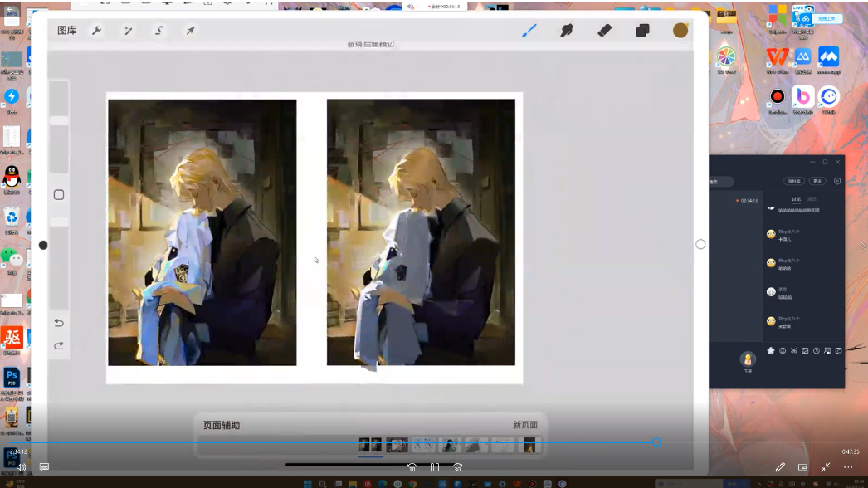Open the red record-button desktop icon
The width and height of the screenshot is (868, 488).
tap(778, 96)
